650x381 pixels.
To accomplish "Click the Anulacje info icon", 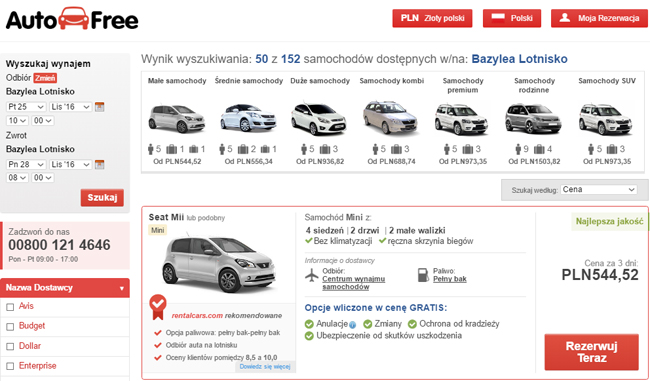I will pyautogui.click(x=353, y=325).
